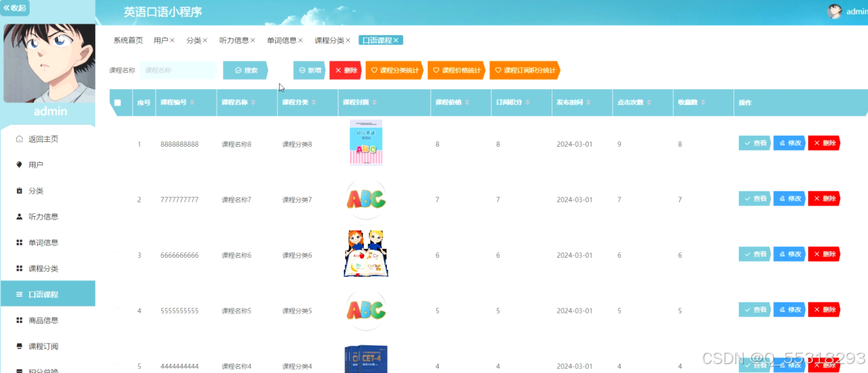This screenshot has height=373, width=868.
Task: Tick the checkbox for row 8888888888
Action: tap(117, 144)
